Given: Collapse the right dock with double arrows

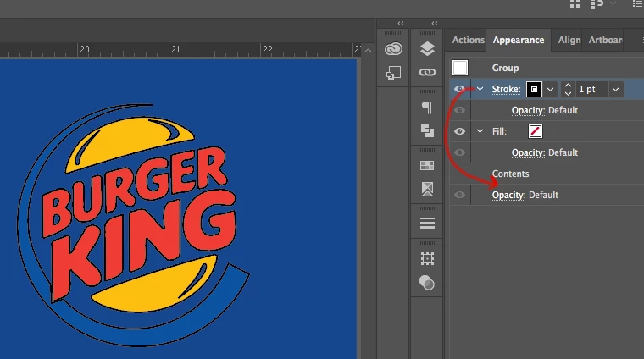Looking at the screenshot, I should [435, 24].
